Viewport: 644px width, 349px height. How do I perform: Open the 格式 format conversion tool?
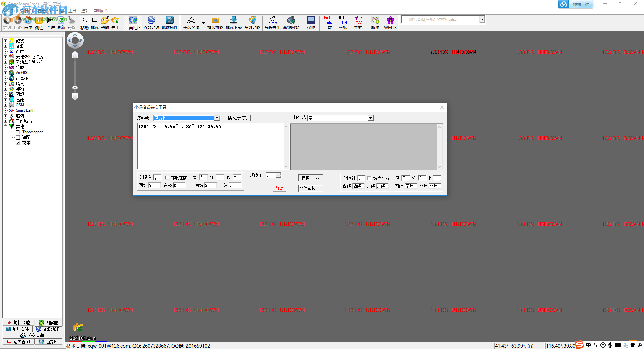tap(358, 23)
